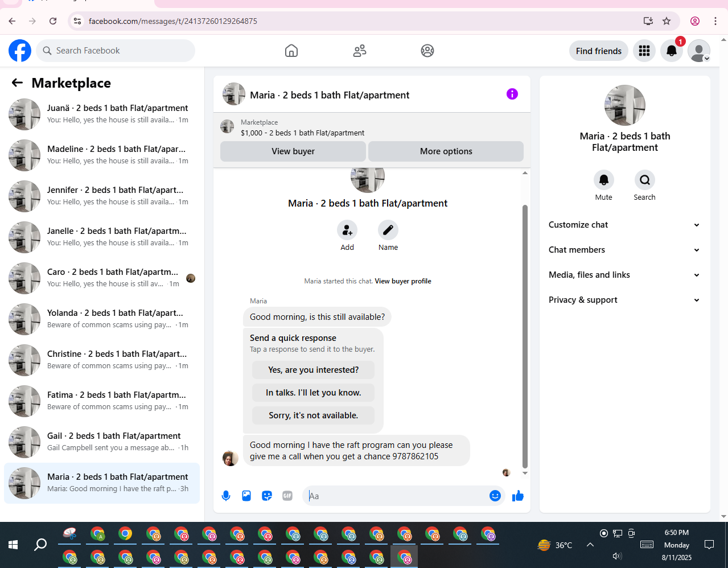This screenshot has width=728, height=568.
Task: View site information icon in the address bar
Action: 77,21
